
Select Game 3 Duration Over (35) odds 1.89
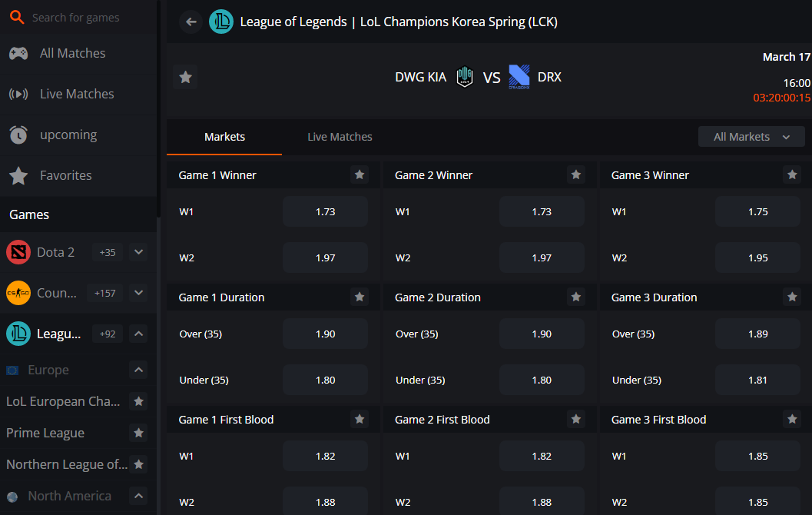click(757, 334)
